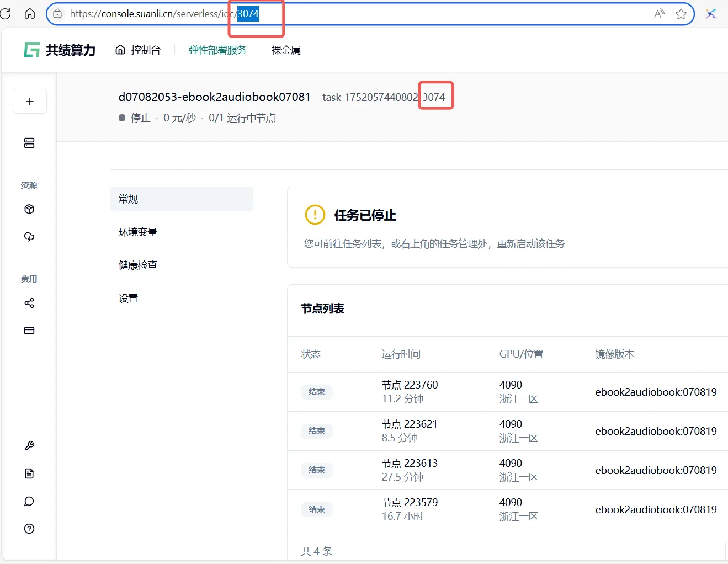Switch to 弹性部署服务 in top navigation
The width and height of the screenshot is (728, 564).
click(217, 50)
